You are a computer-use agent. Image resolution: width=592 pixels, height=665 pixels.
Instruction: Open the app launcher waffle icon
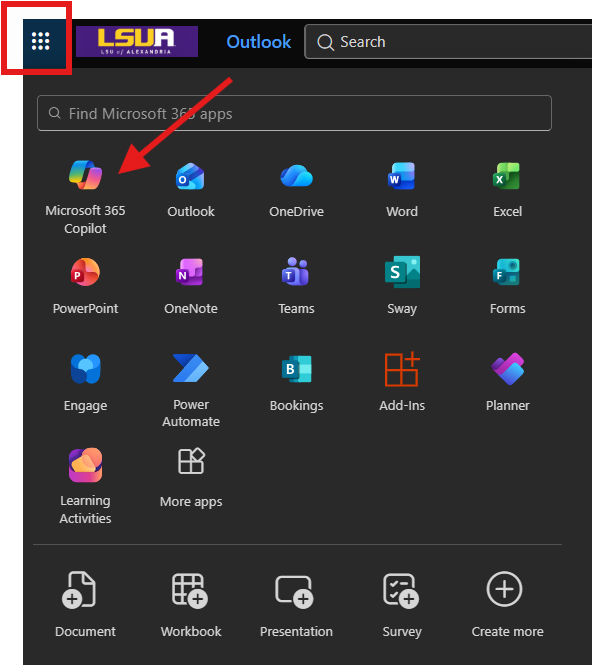[x=41, y=41]
